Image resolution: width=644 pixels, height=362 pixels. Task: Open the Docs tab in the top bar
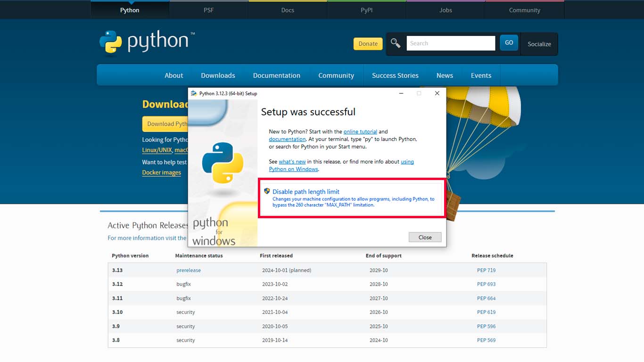[x=288, y=10]
